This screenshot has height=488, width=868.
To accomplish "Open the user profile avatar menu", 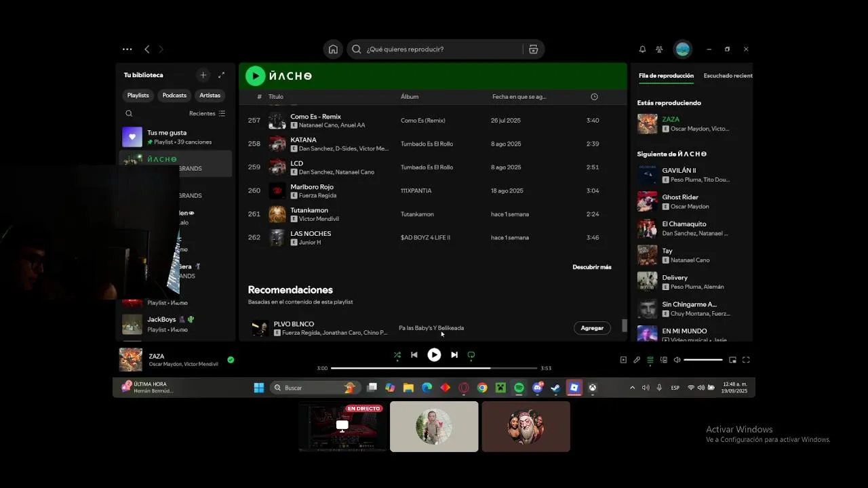I will [x=683, y=49].
